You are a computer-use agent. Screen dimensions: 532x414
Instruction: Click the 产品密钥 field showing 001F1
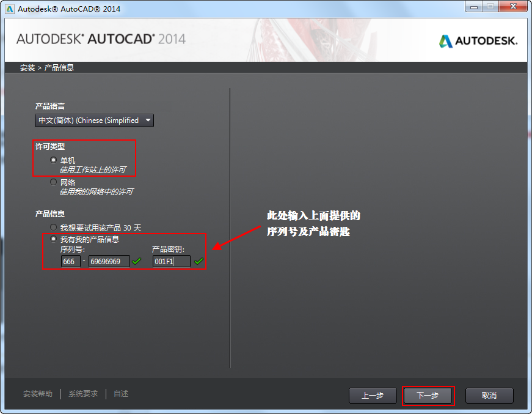(171, 261)
